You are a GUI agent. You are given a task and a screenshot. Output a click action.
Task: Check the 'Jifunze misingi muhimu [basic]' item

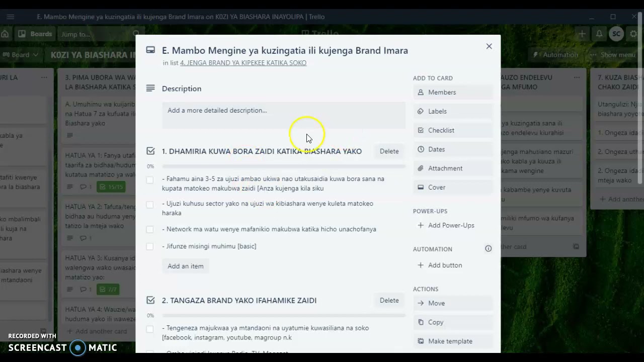pos(150,246)
